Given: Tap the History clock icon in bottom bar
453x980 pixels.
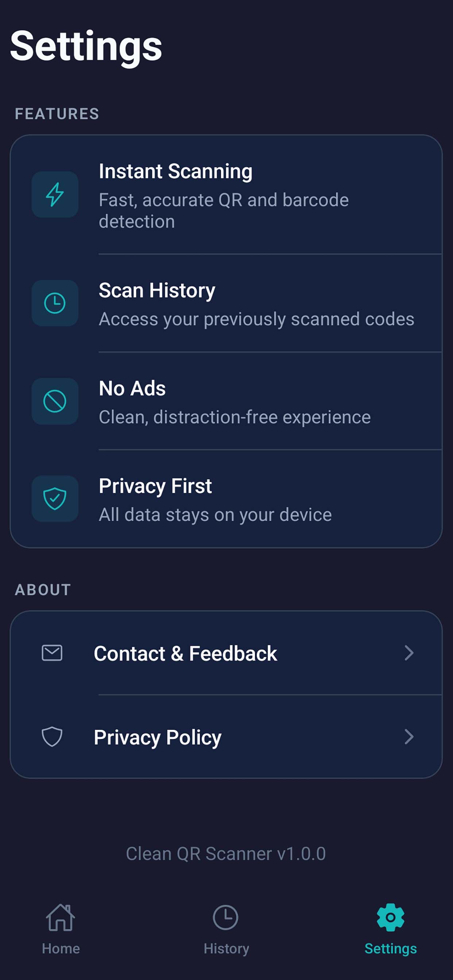Looking at the screenshot, I should tap(226, 917).
